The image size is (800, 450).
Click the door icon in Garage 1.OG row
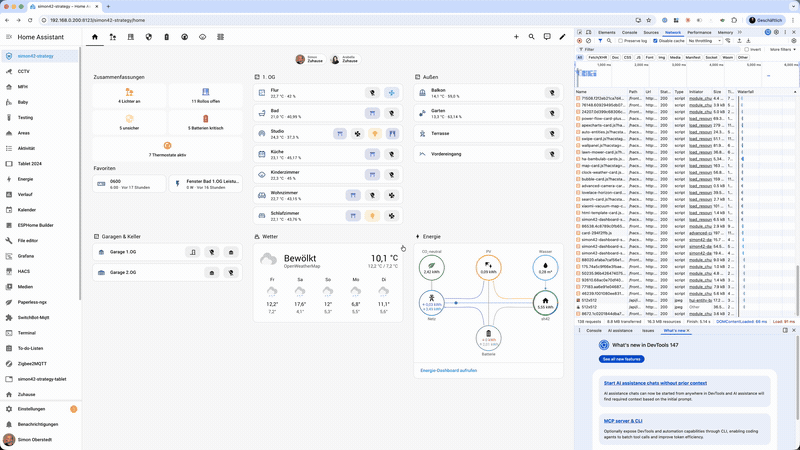pyautogui.click(x=192, y=252)
